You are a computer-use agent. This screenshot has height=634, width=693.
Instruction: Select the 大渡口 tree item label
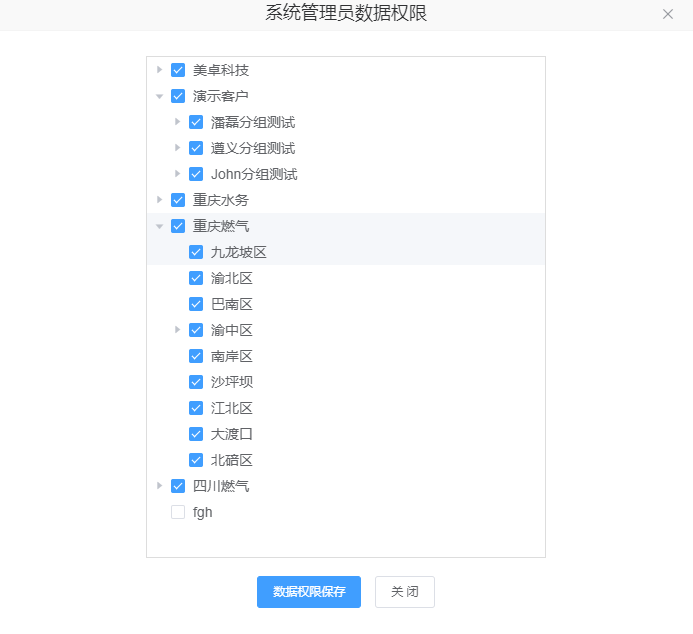[x=232, y=434]
